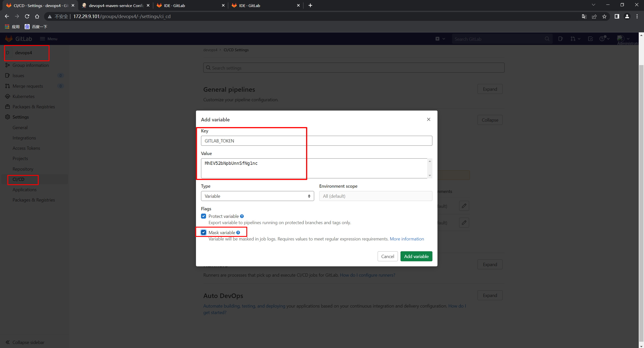The image size is (644, 348).
Task: Bookmark this page with star icon
Action: [604, 16]
